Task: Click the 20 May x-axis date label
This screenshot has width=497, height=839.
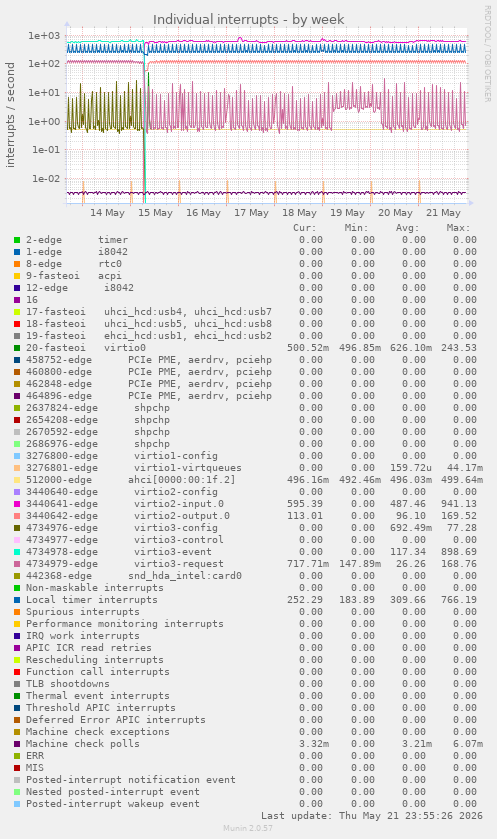Action: pyautogui.click(x=395, y=213)
